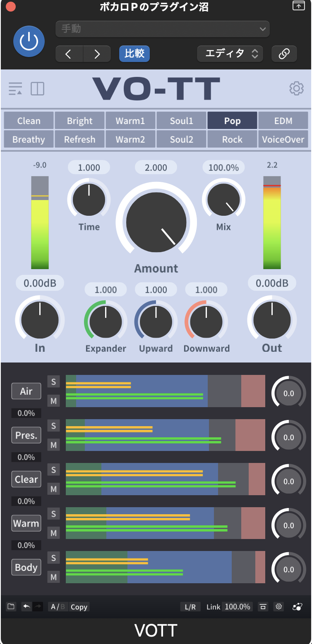The width and height of the screenshot is (312, 644).
Task: Click the bottom bar settings gear icon
Action: pos(279,607)
